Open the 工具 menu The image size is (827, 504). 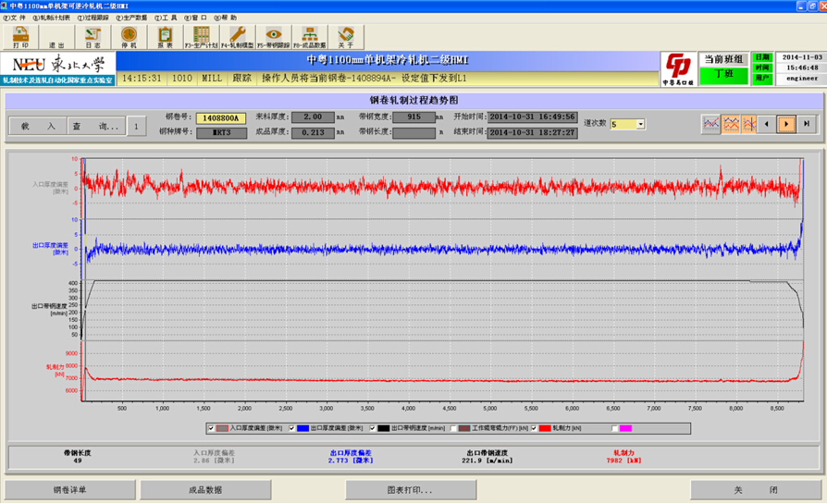pos(167,18)
